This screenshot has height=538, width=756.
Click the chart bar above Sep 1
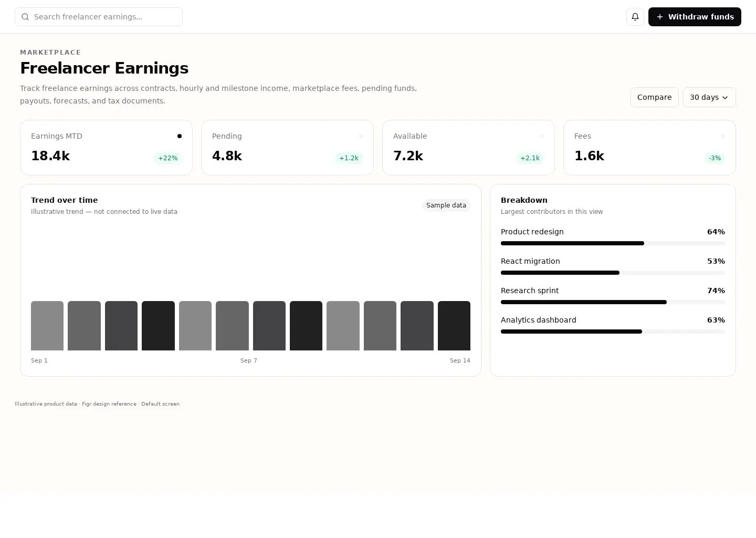click(47, 326)
